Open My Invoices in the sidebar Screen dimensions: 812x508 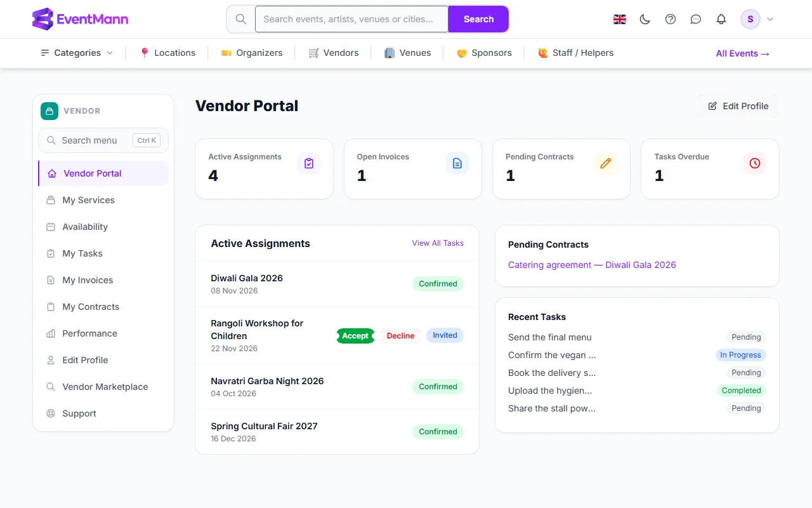tap(103, 280)
